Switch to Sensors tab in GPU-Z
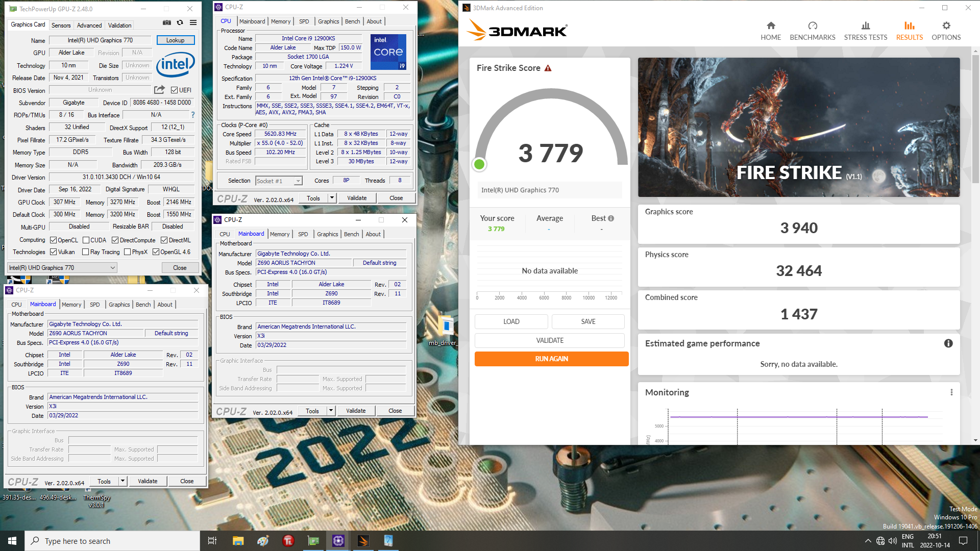 (61, 26)
